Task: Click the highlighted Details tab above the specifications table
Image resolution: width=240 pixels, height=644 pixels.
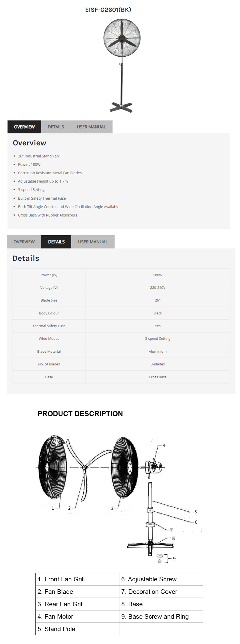Action: [x=56, y=242]
